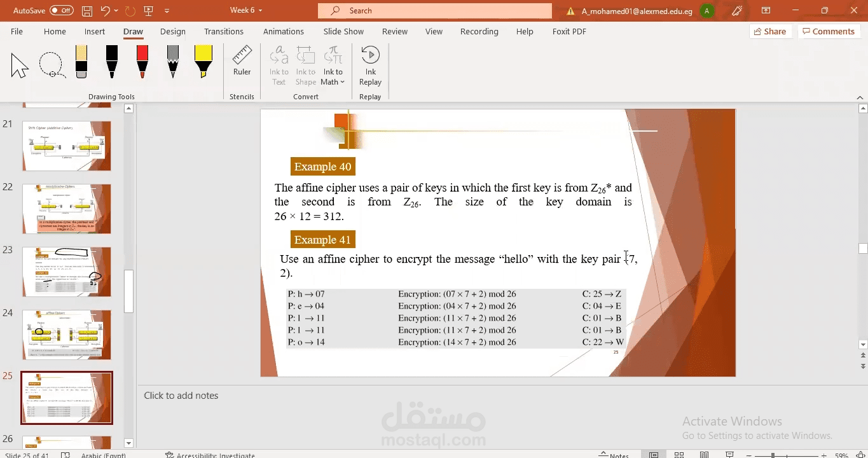Undo the last action

pos(106,11)
